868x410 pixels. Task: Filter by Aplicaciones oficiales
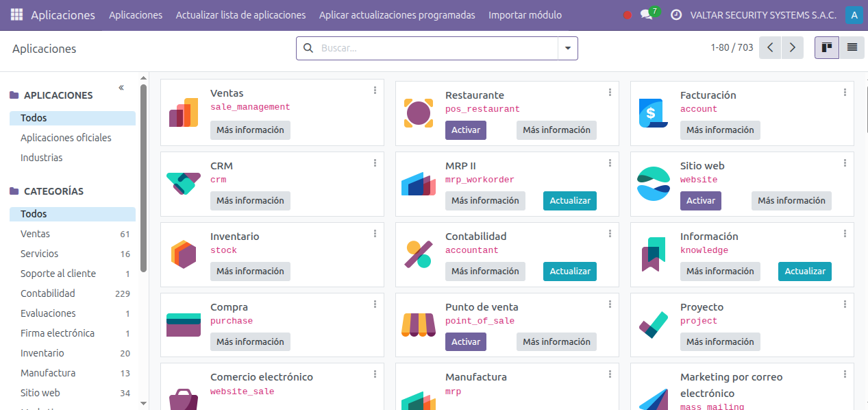coord(66,138)
